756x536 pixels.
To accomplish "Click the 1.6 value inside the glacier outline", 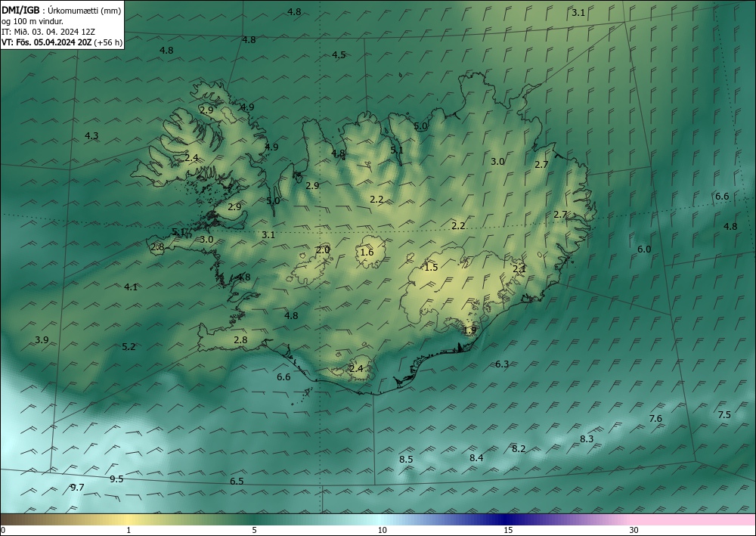I will (367, 252).
